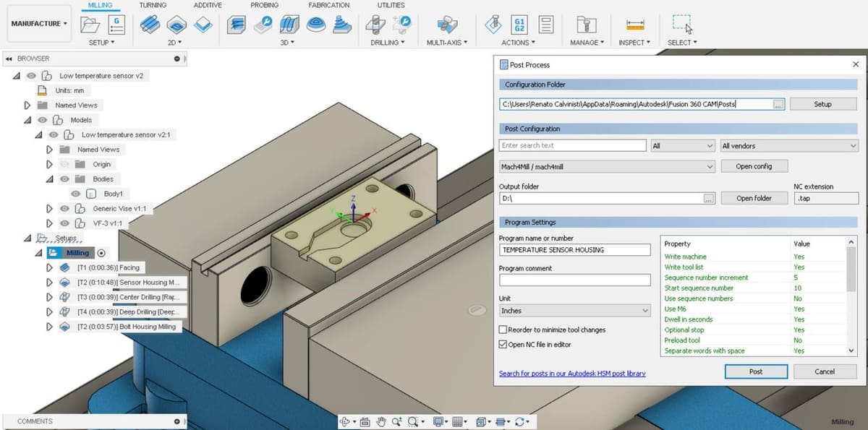
Task: Select the 2D Adaptive Clearing tool icon
Action: pos(151,25)
